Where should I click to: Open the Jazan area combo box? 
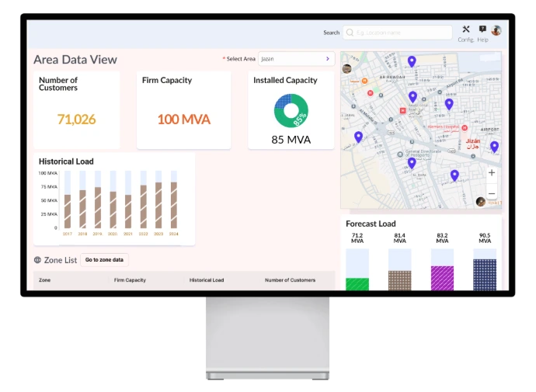coord(292,59)
